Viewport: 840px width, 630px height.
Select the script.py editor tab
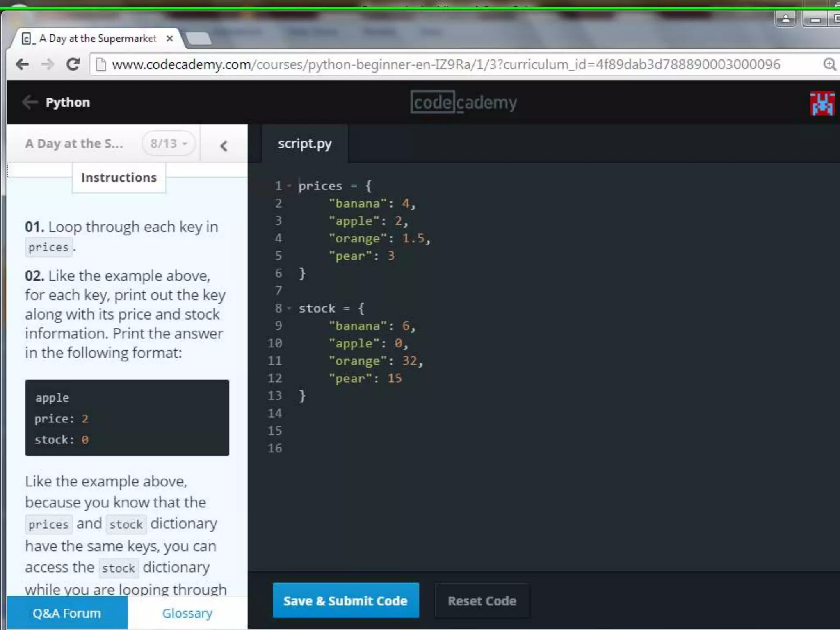click(x=304, y=144)
